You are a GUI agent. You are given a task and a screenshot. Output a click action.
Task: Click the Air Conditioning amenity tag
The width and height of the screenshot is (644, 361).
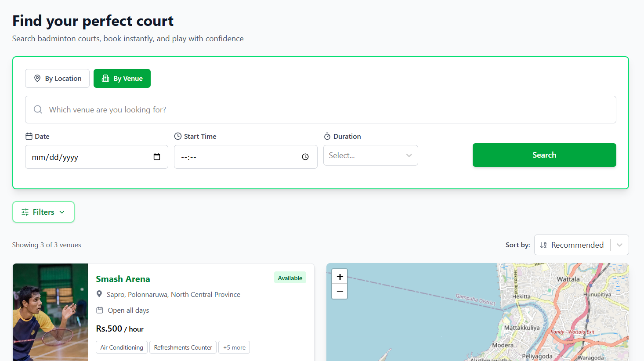click(121, 347)
